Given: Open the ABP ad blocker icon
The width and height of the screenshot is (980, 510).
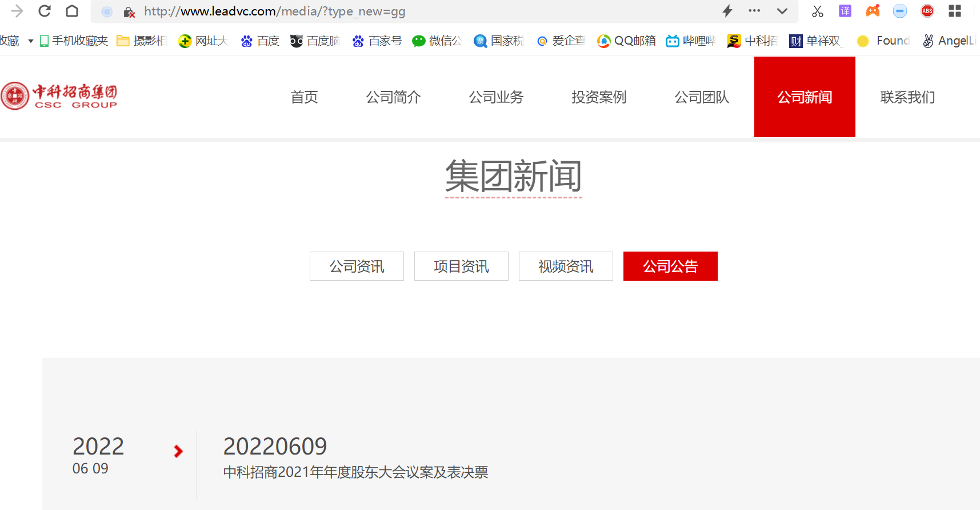Looking at the screenshot, I should point(927,11).
